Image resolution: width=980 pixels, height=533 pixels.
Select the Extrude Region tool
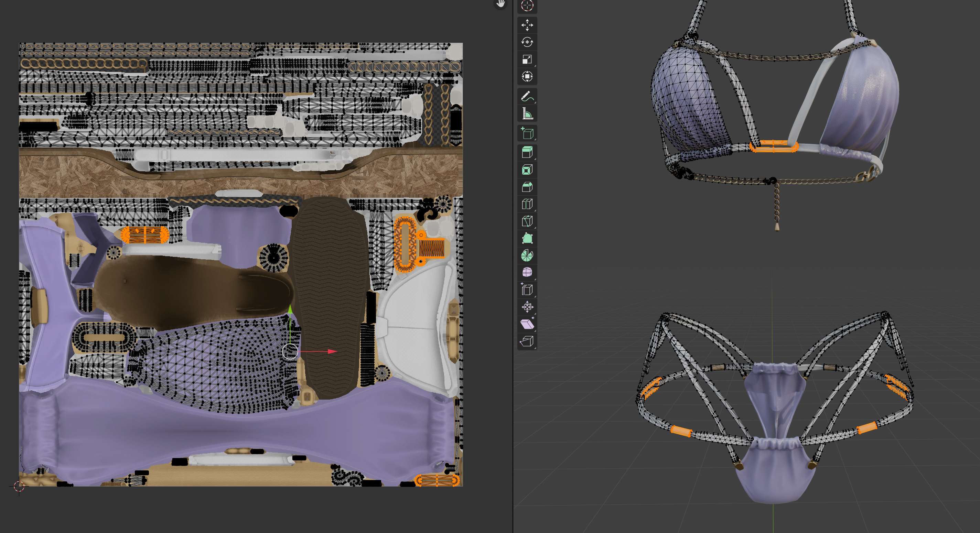point(527,153)
